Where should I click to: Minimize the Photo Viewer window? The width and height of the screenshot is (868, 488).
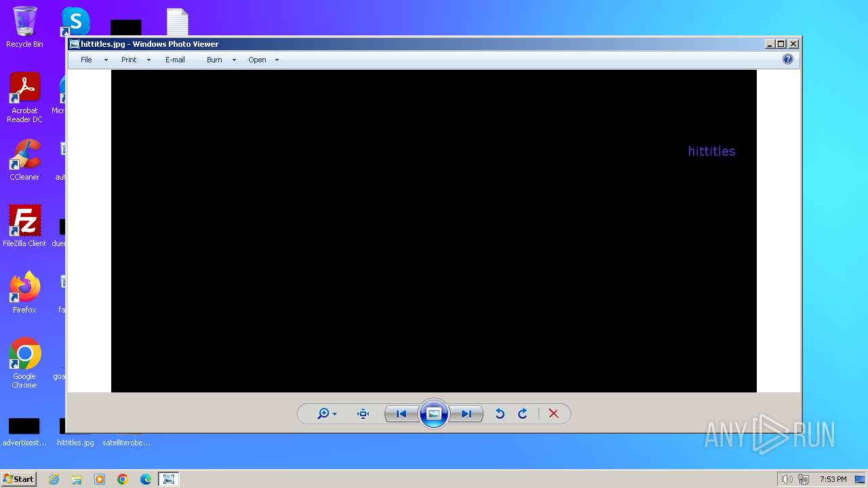[x=770, y=44]
